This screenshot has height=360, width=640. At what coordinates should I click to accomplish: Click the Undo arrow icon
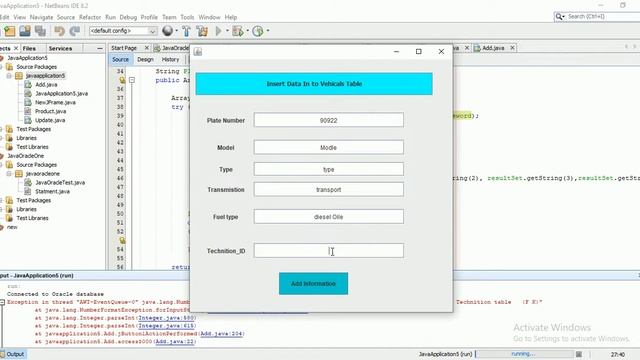[x=60, y=31]
